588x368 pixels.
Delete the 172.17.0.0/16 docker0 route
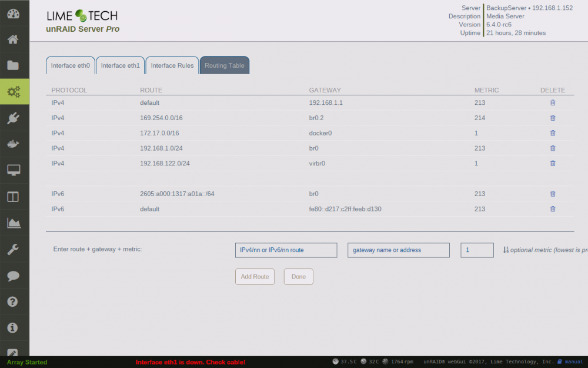pos(553,133)
